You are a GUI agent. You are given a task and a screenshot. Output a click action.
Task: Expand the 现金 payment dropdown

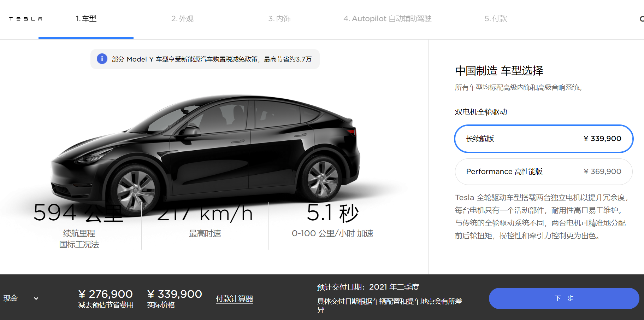coord(21,298)
